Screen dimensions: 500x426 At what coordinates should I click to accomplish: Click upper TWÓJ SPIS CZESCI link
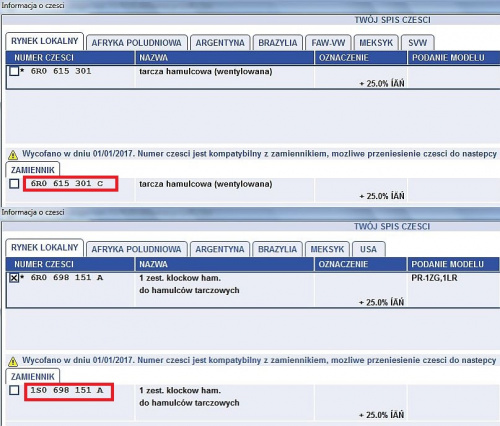pyautogui.click(x=392, y=20)
